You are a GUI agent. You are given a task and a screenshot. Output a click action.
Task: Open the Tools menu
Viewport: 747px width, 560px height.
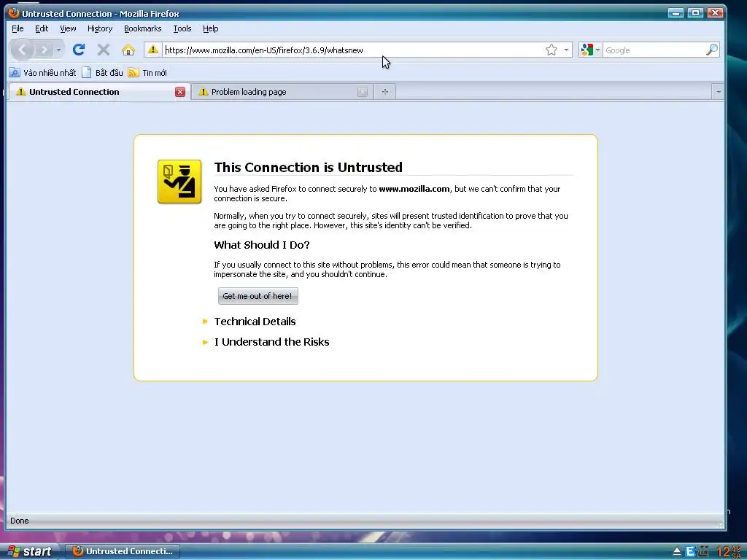[x=182, y=28]
